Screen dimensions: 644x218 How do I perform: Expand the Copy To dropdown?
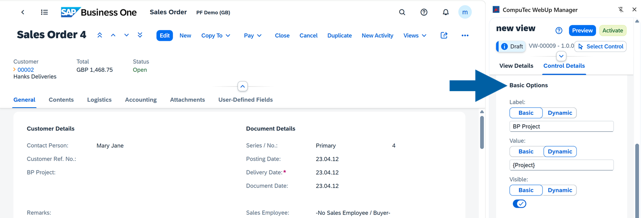click(x=216, y=35)
